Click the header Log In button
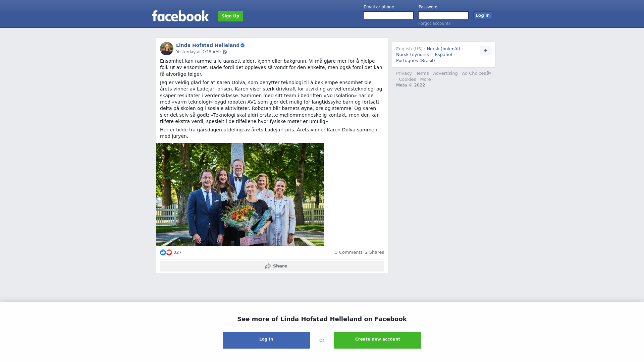This screenshot has width=644, height=362. (x=483, y=15)
